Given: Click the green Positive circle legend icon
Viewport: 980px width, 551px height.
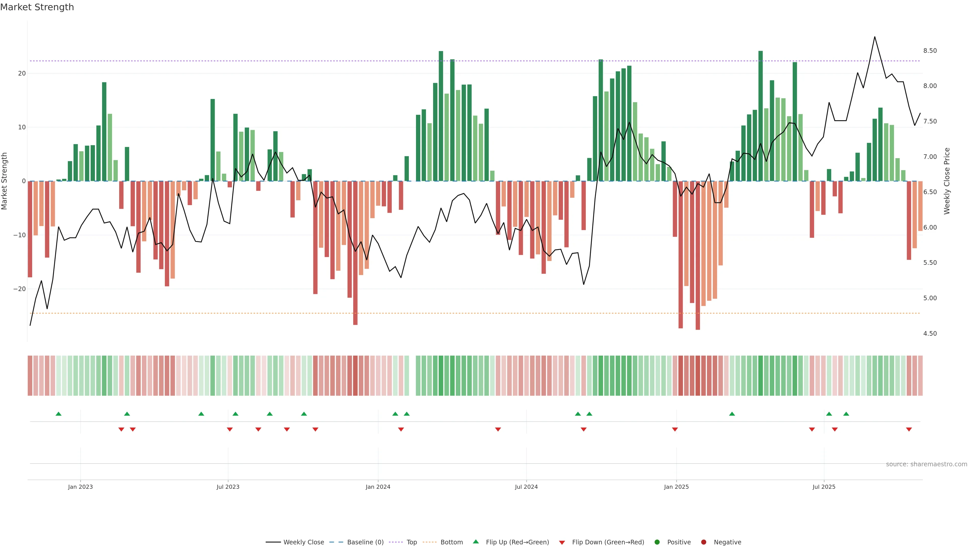Looking at the screenshot, I should [x=657, y=542].
